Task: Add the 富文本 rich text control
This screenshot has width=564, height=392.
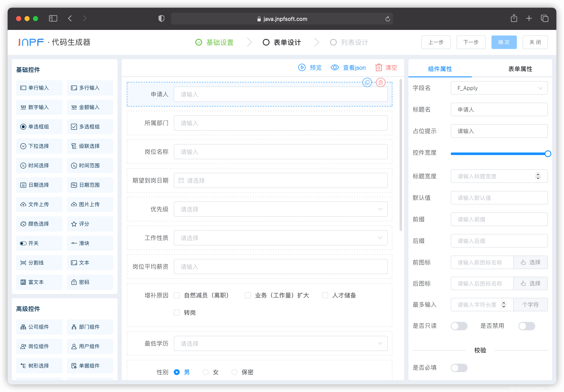Action: tap(39, 282)
